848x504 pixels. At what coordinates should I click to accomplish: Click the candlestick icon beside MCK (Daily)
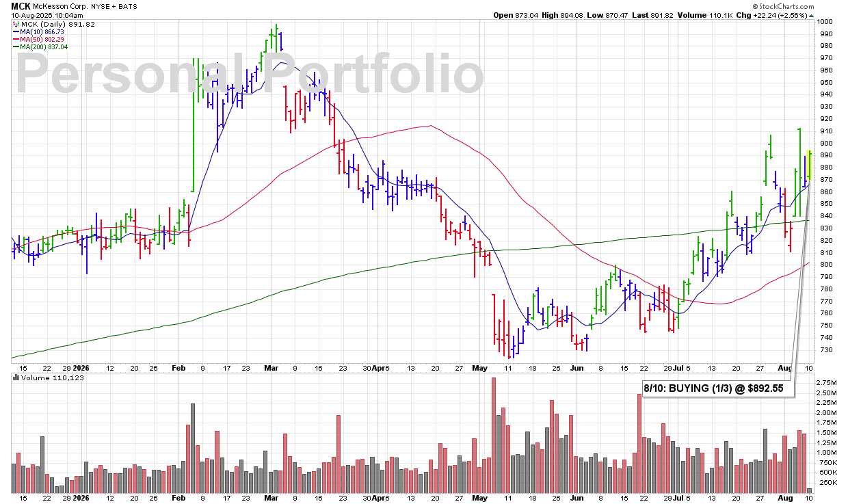click(x=15, y=24)
